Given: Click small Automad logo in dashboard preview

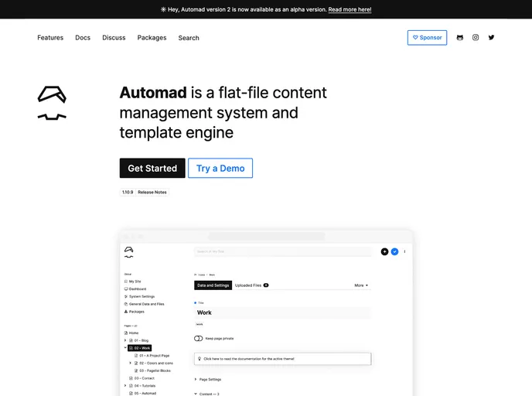Looking at the screenshot, I should click(x=129, y=252).
